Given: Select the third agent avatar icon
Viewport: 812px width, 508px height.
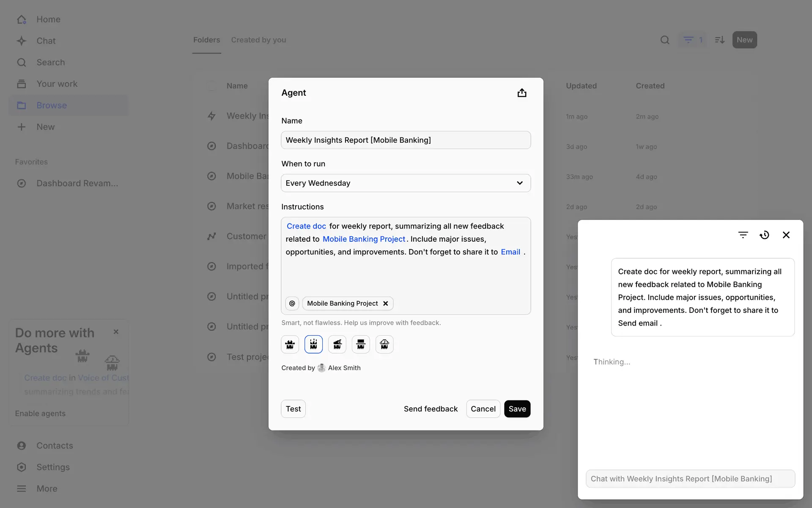Looking at the screenshot, I should 337,345.
